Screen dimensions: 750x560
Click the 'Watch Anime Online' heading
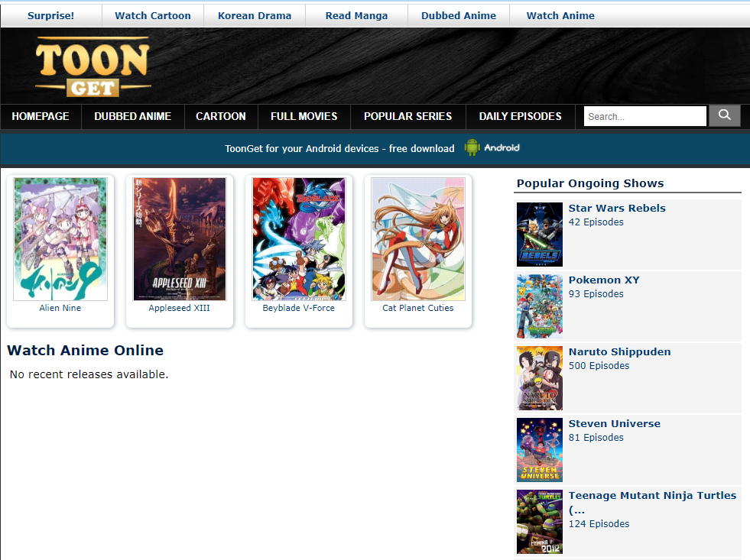pos(85,350)
